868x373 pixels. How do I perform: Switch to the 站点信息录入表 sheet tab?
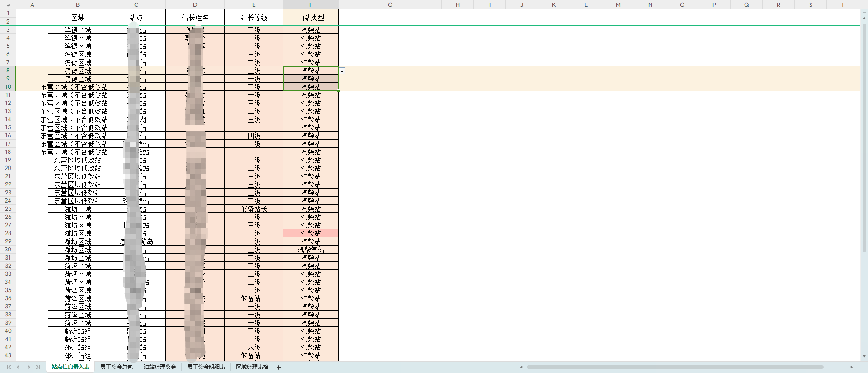pos(71,367)
